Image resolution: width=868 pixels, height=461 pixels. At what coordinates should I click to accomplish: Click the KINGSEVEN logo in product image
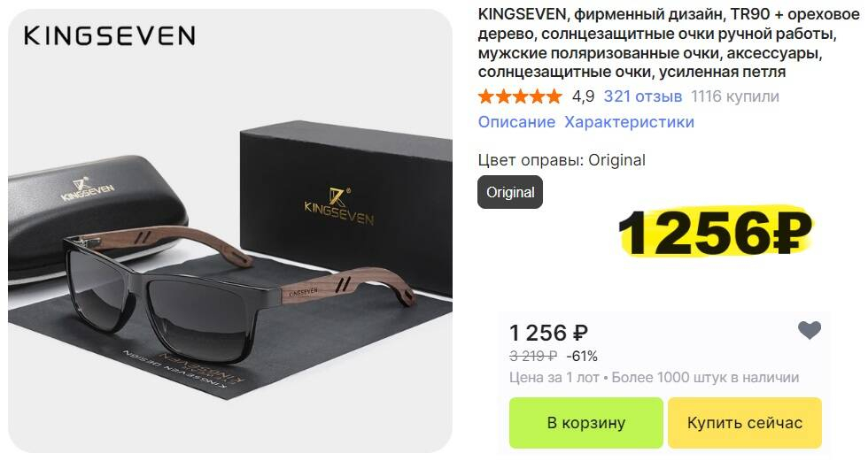109,36
